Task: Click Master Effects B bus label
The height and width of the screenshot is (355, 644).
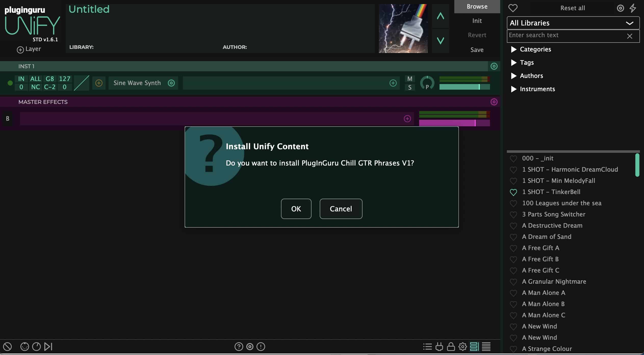Action: [x=8, y=119]
